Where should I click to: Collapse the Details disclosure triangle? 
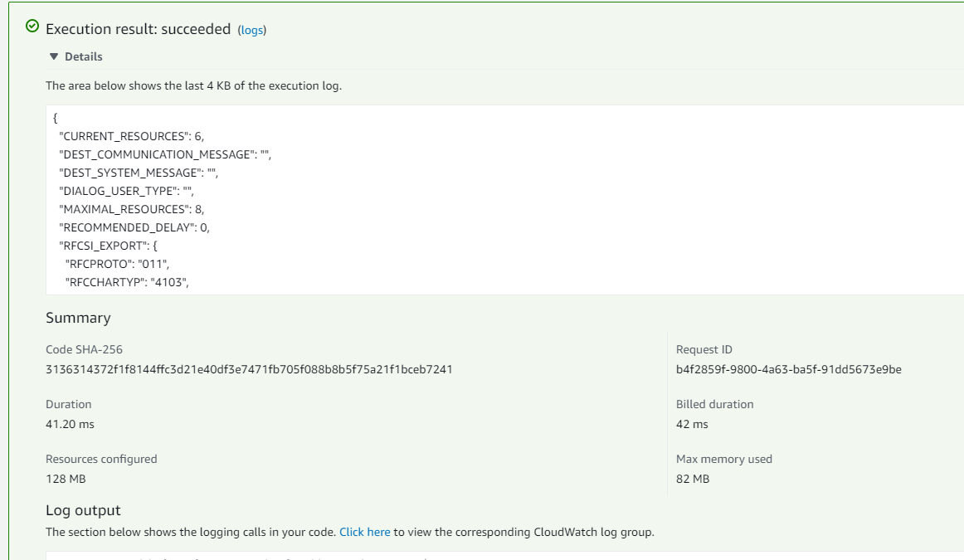click(x=53, y=56)
